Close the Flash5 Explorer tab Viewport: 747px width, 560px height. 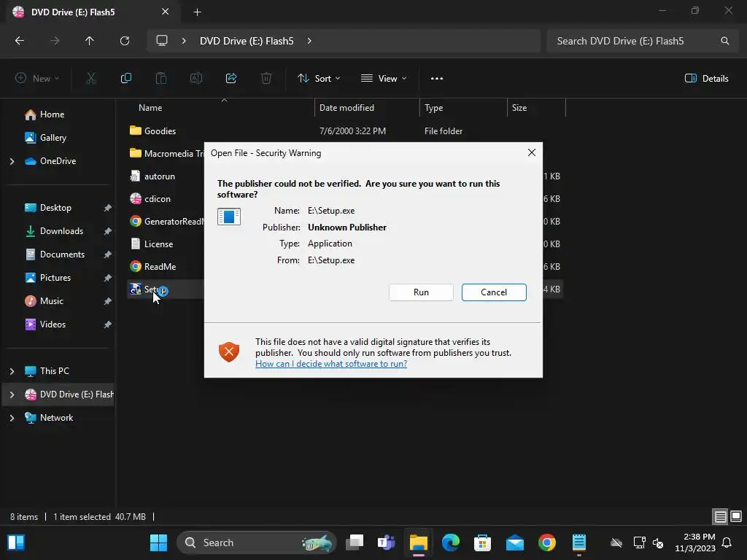click(x=166, y=12)
